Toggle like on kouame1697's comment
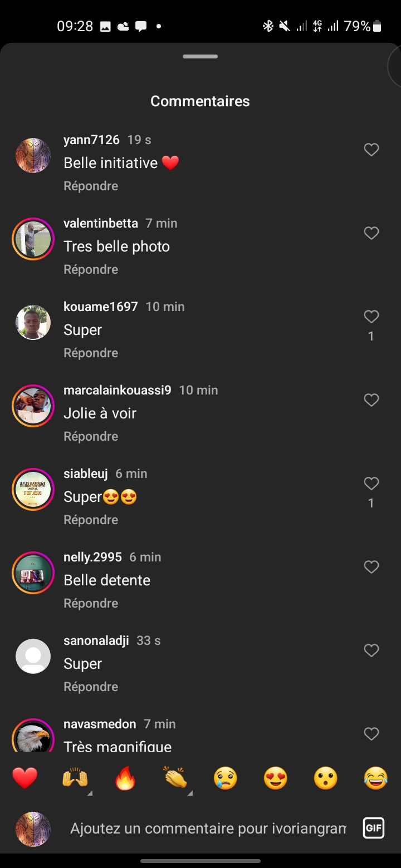Viewport: 401px width, 868px height. [371, 317]
